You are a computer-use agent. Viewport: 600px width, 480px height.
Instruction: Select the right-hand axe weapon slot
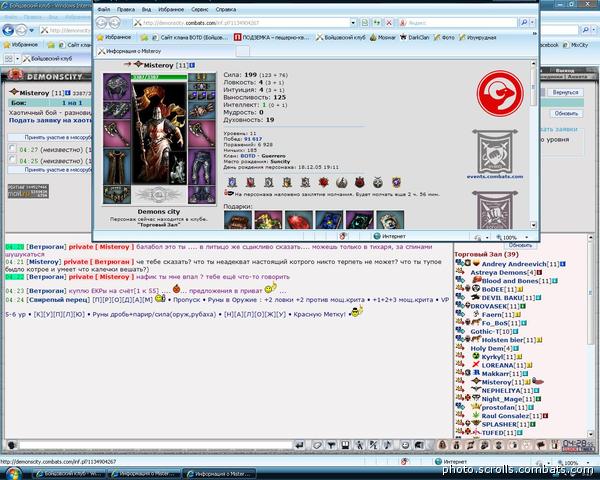point(202,134)
